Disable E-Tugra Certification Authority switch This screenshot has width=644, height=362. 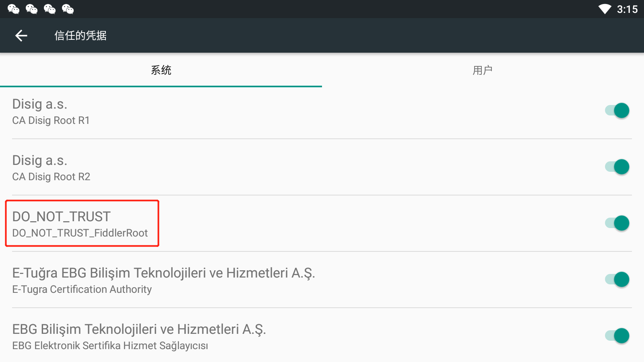(617, 280)
